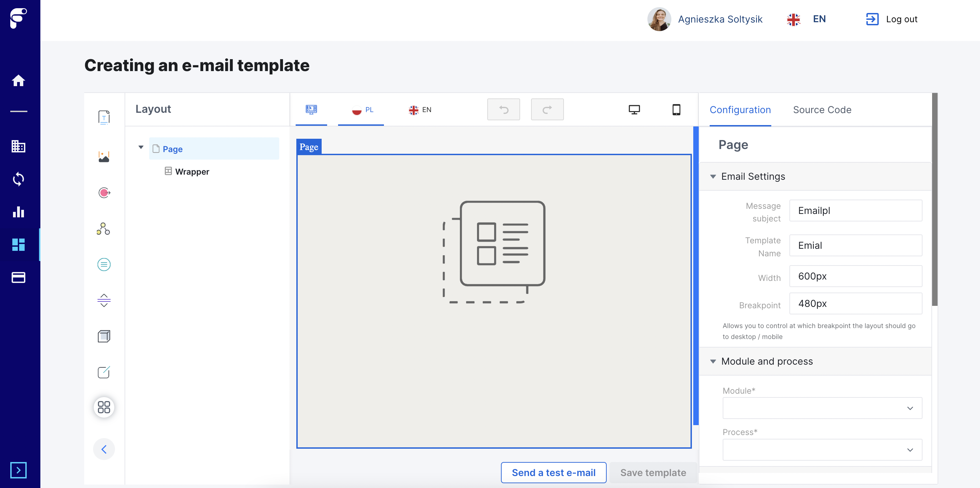Click the configuration panel vertical scrollbar
980x488 pixels.
[x=934, y=200]
